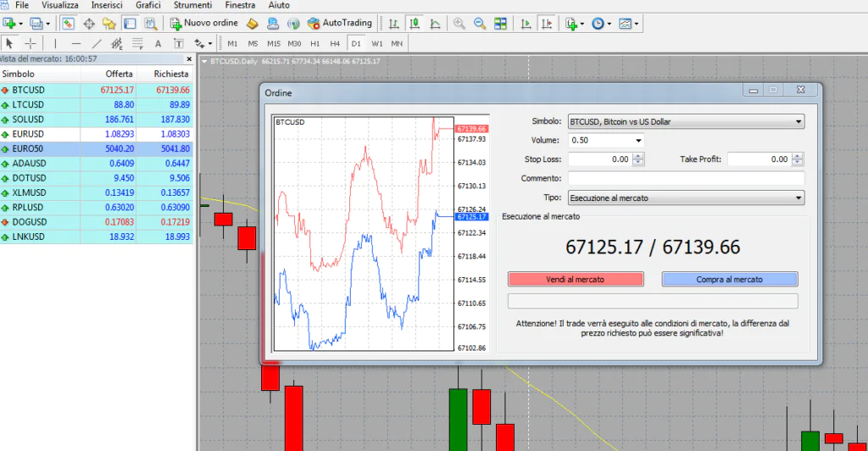Select the SOLUSD row in Market Watch
The image size is (868, 451).
(97, 119)
